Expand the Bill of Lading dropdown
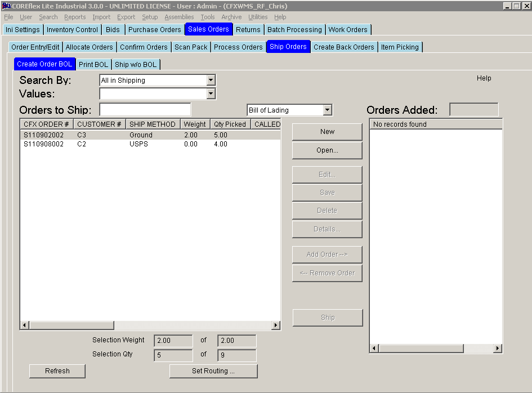This screenshot has width=532, height=393. [x=327, y=110]
